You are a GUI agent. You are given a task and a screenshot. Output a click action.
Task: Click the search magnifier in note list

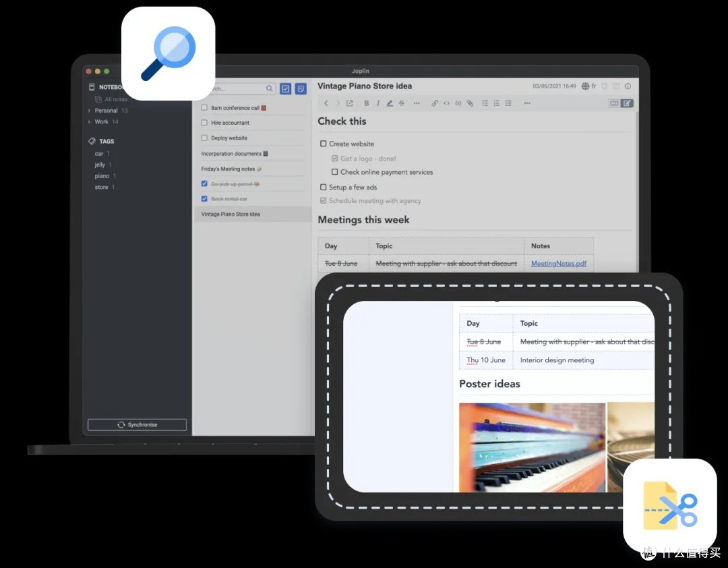tap(269, 88)
